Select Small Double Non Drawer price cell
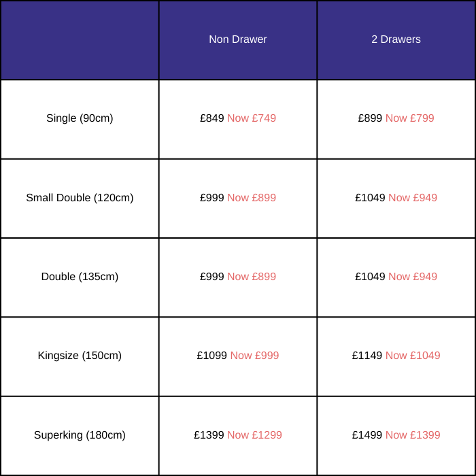The image size is (476, 476). click(x=238, y=198)
